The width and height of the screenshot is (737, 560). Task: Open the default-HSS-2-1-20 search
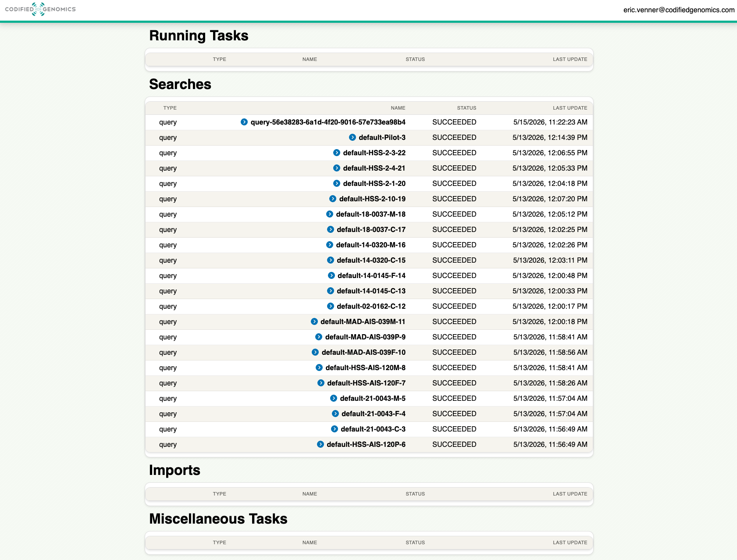pos(374,183)
